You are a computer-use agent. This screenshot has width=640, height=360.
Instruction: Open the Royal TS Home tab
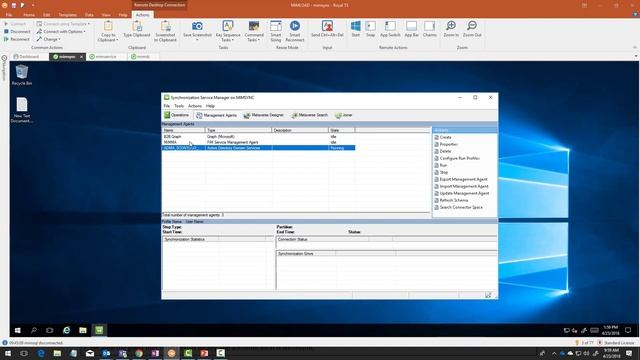coord(29,15)
